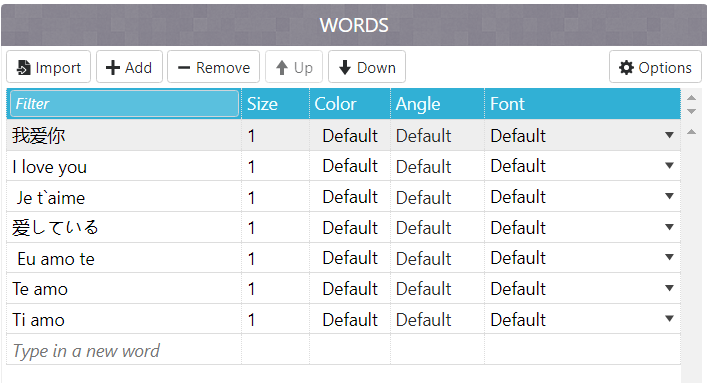
Task: Click the Import button
Action: click(x=49, y=67)
